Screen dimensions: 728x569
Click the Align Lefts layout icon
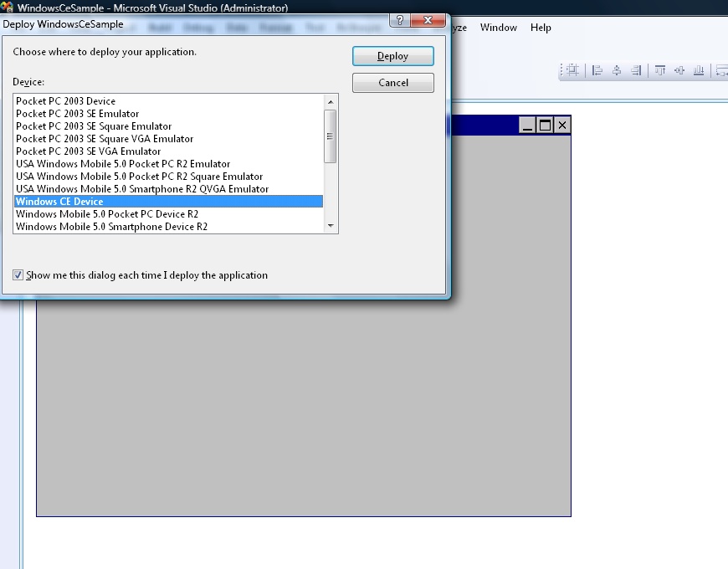click(x=597, y=70)
